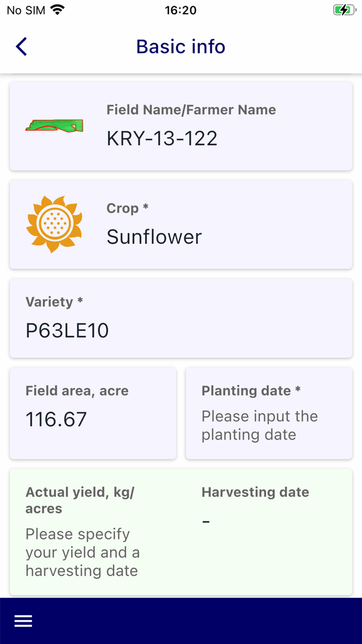Tap the Field Name/Farmer Name label
Screen dimensions: 362x644
[191, 110]
